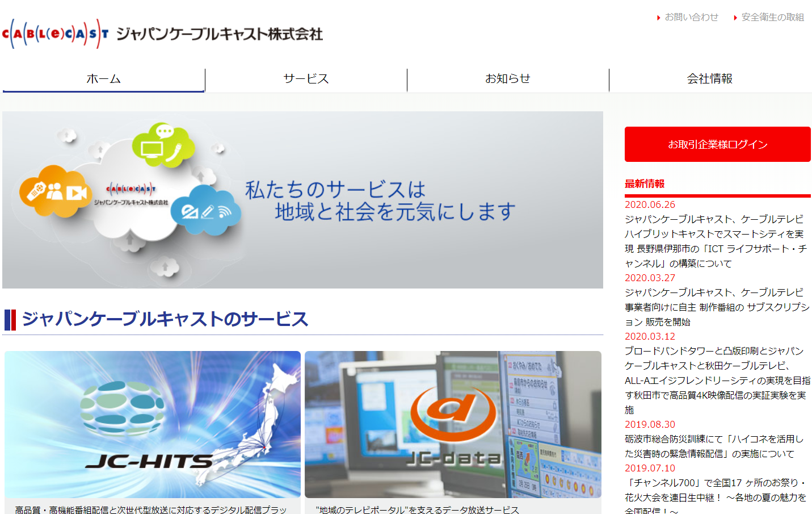Click the green TV chat cloud icon

coord(163,145)
